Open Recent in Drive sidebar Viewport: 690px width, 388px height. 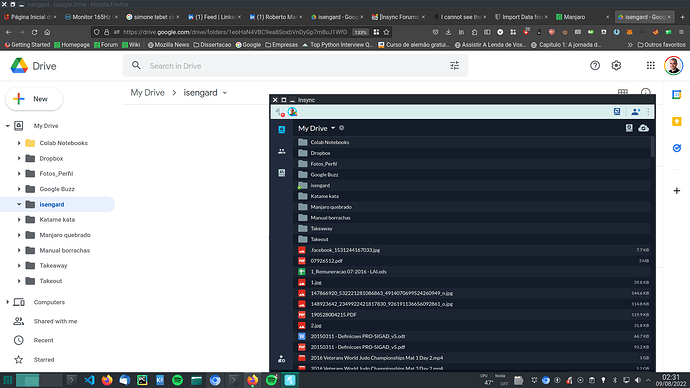44,340
